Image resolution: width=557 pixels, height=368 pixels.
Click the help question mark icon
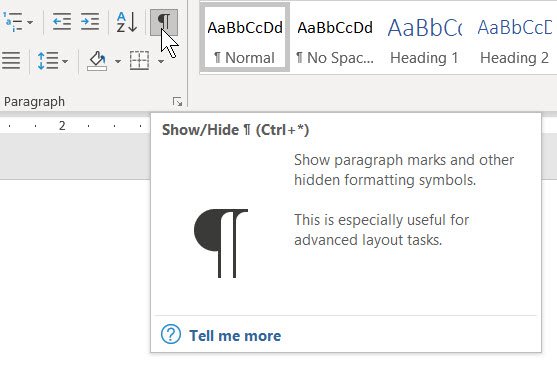[x=171, y=334]
